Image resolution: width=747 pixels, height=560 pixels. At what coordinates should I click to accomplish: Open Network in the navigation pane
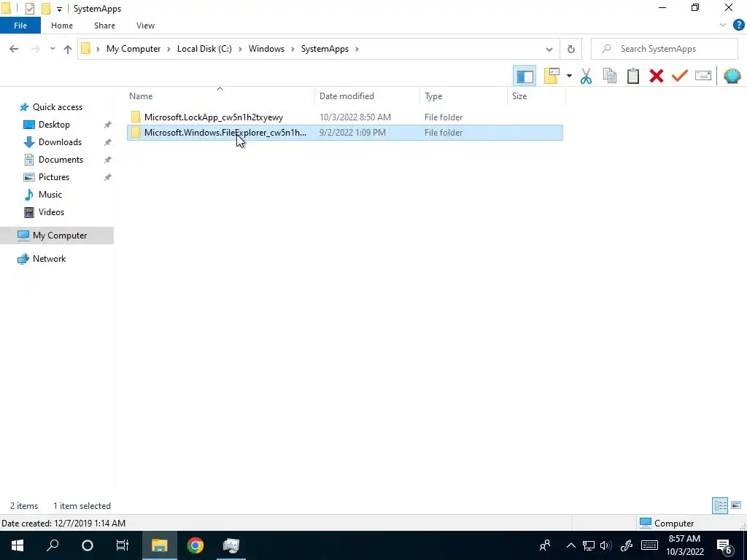(49, 259)
